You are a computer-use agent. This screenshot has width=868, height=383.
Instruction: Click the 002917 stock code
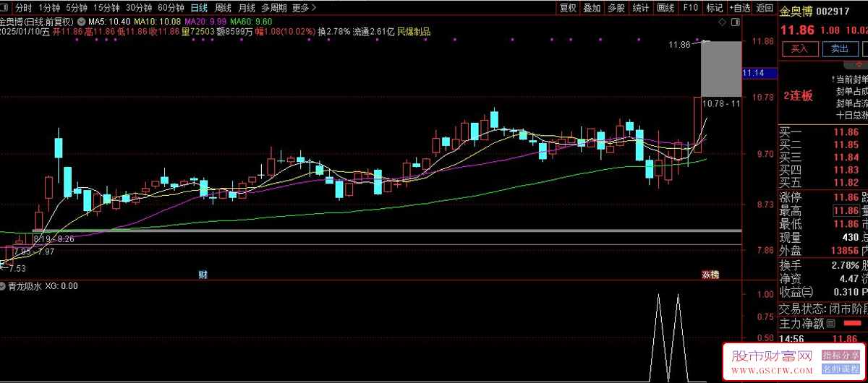(833, 11)
